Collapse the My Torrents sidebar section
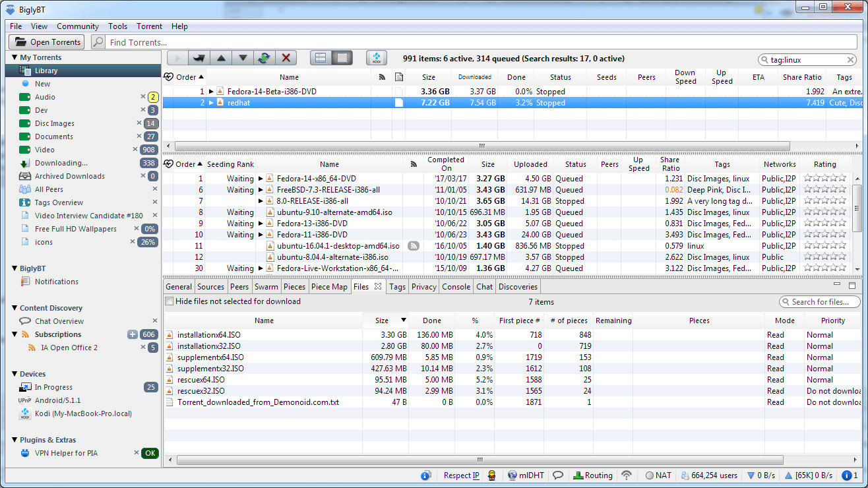This screenshot has height=488, width=868. coord(14,57)
